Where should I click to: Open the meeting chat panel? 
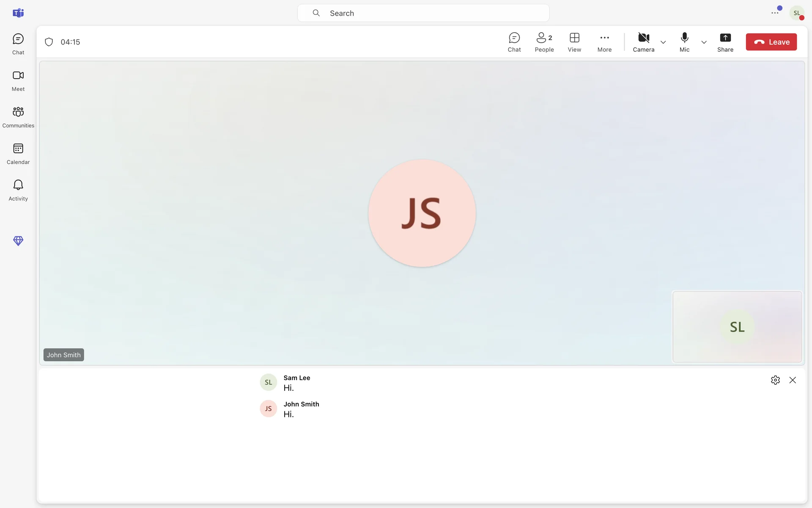pos(514,42)
